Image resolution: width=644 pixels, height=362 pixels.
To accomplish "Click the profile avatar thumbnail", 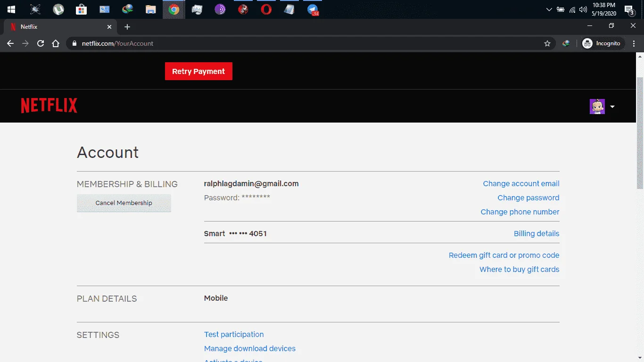I will point(597,107).
